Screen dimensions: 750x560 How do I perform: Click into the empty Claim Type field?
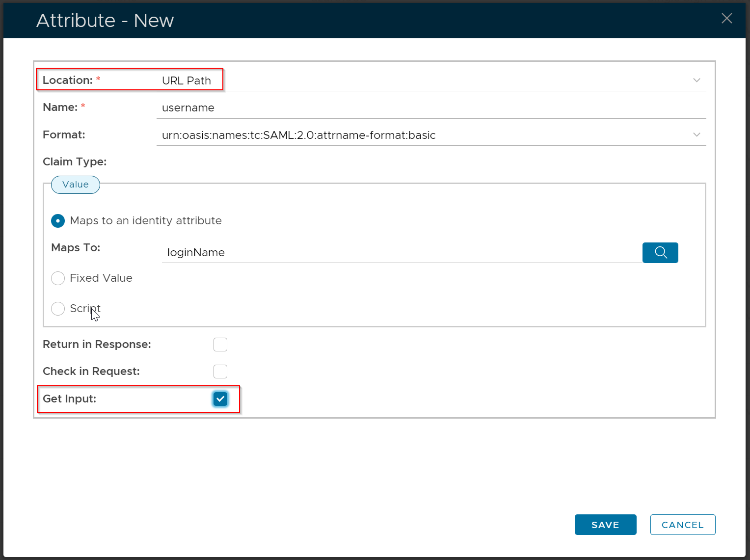[x=430, y=162]
